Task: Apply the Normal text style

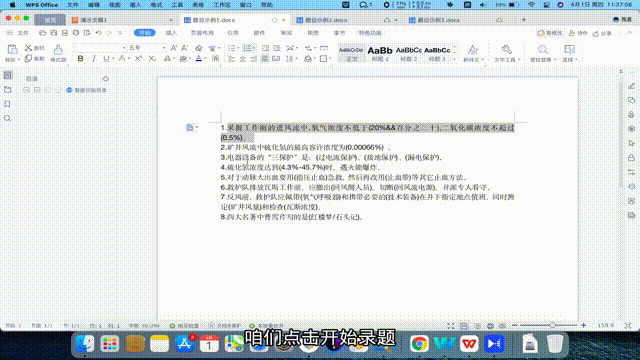Action: point(351,53)
